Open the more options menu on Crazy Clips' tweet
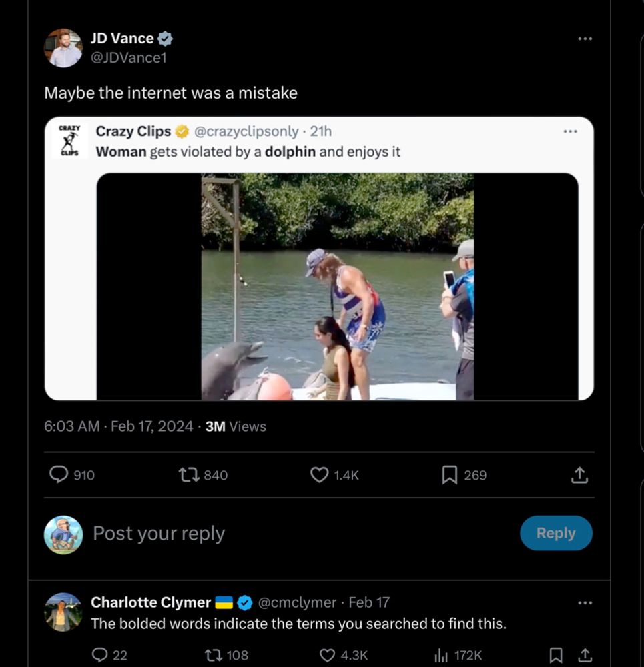Screen dimensions: 644x667 (570, 131)
